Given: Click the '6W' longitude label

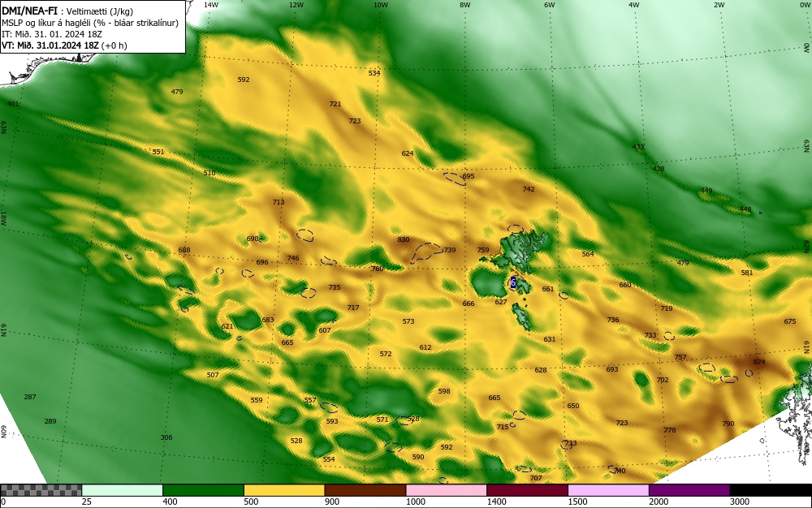Looking at the screenshot, I should coord(550,5).
